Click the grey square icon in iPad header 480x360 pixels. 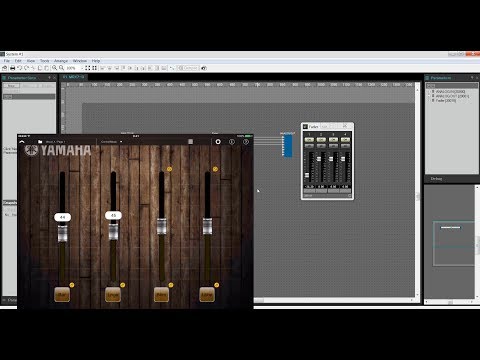coord(191,142)
